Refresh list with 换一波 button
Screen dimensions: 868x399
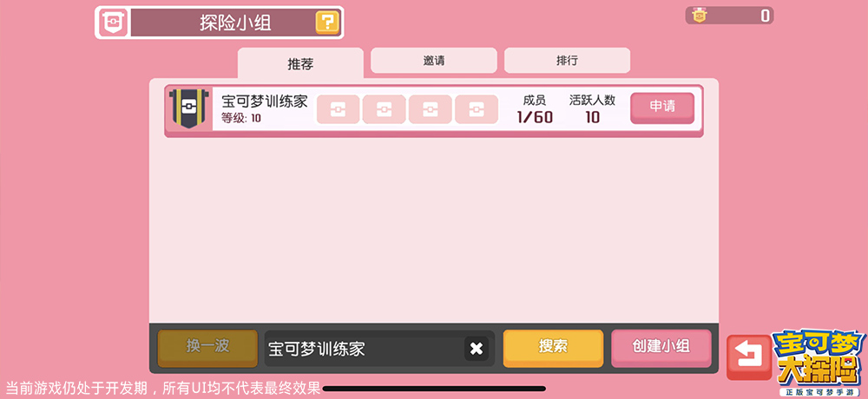[x=207, y=348]
